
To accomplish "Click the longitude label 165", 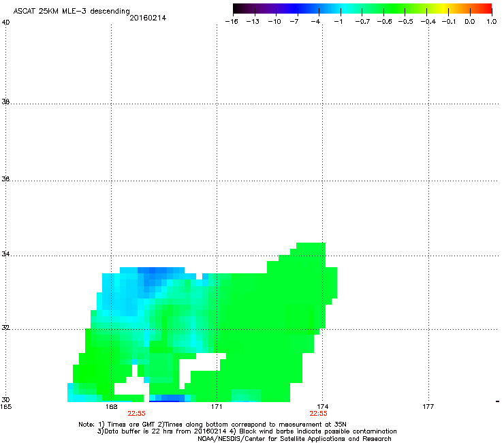I will click(x=6, y=407).
